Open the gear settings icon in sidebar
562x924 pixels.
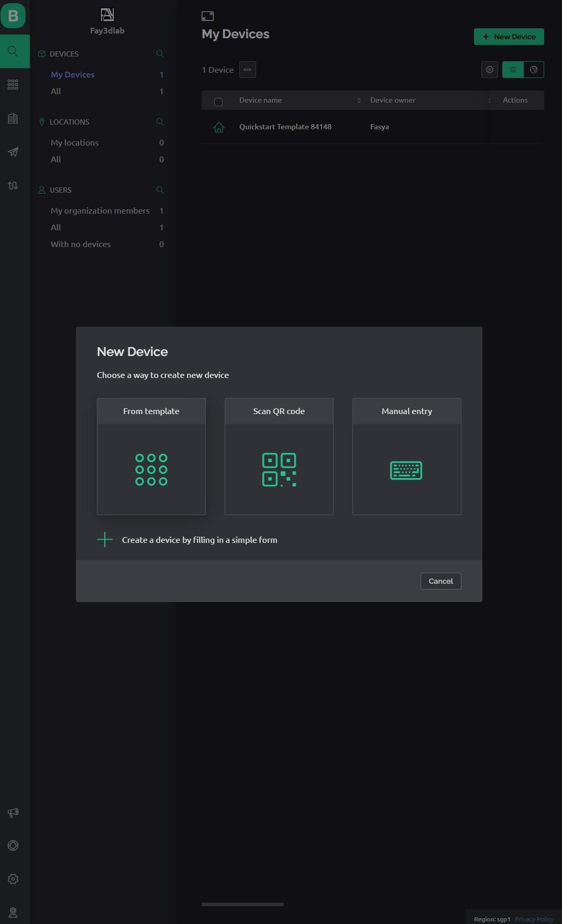(13, 879)
